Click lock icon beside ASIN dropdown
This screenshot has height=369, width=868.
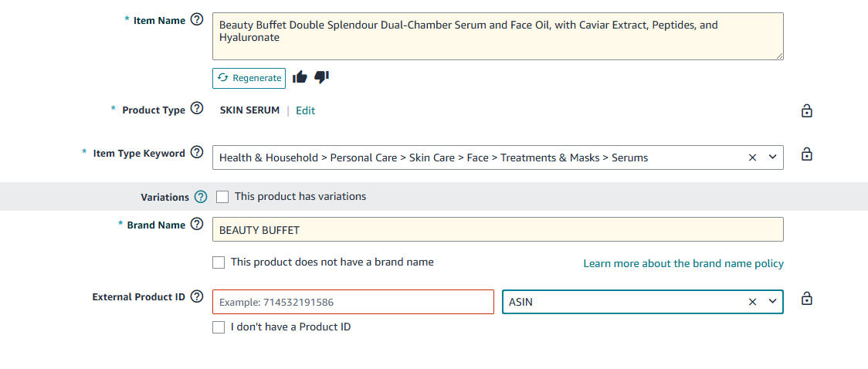tap(806, 299)
